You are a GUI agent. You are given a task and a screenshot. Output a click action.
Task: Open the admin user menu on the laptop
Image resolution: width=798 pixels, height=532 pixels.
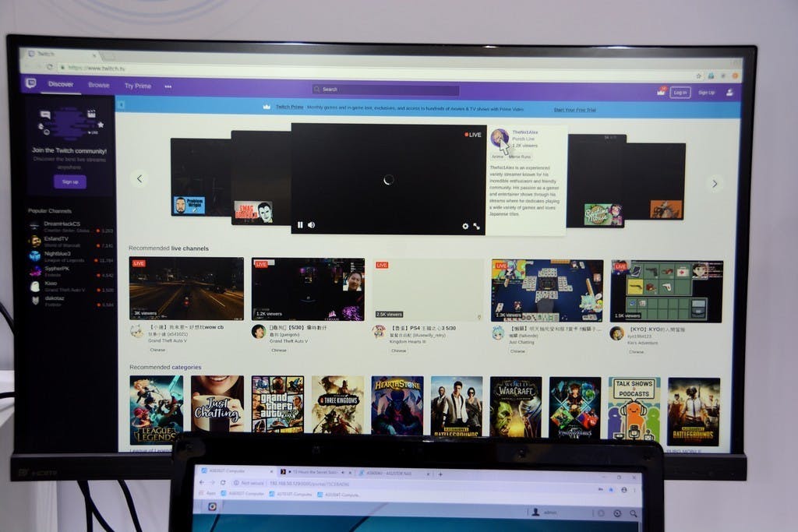(x=545, y=513)
